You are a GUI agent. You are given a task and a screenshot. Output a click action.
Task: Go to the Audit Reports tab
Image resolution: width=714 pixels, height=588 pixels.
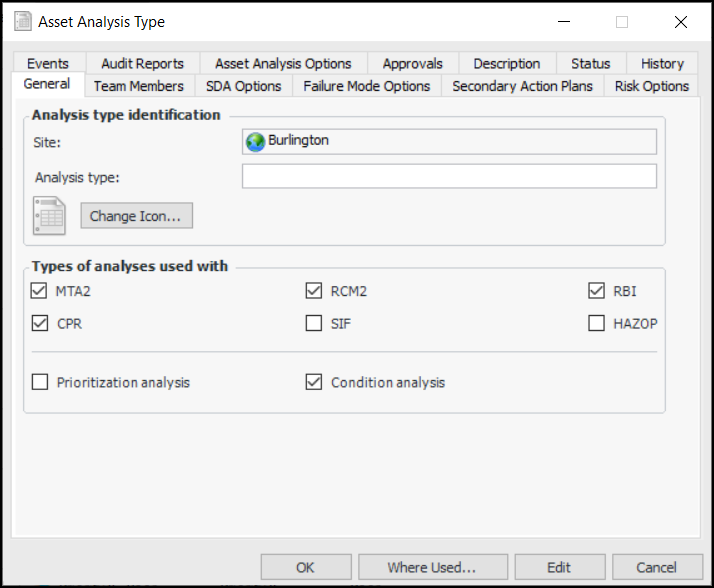click(142, 63)
